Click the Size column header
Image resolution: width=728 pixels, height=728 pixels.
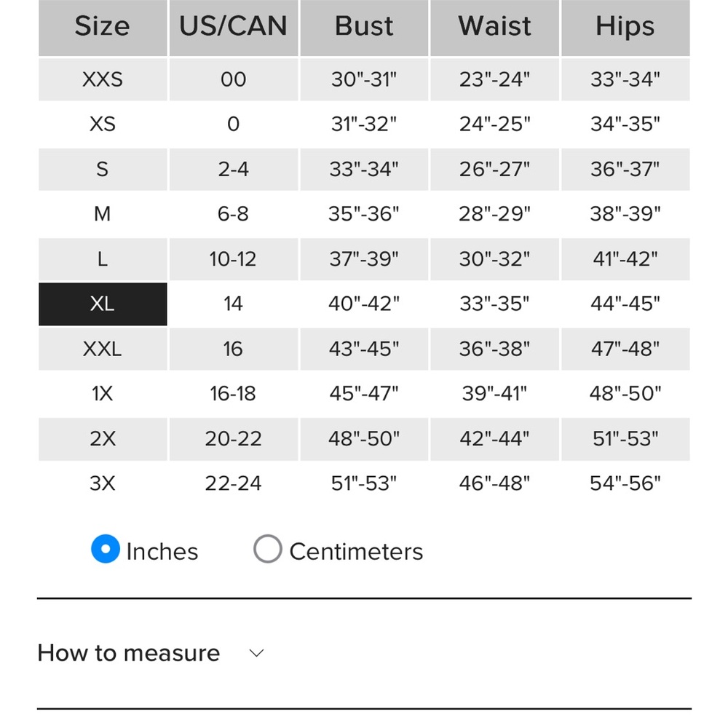pos(103,27)
